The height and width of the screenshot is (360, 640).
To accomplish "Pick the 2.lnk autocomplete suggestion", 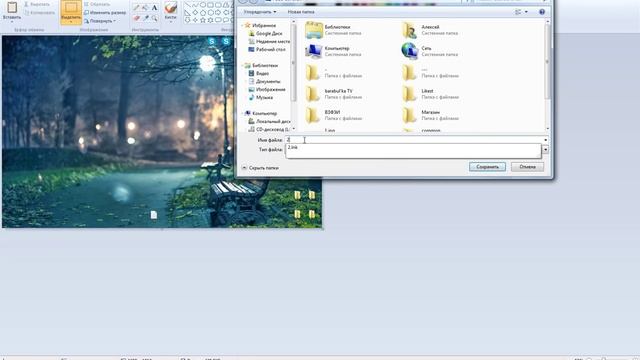I will click(413, 147).
